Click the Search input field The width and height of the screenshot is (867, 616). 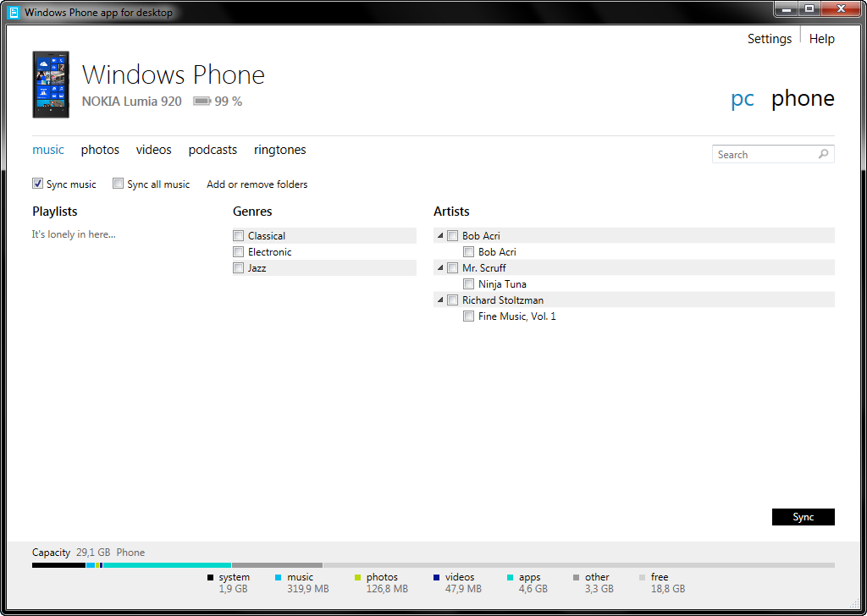coord(773,154)
